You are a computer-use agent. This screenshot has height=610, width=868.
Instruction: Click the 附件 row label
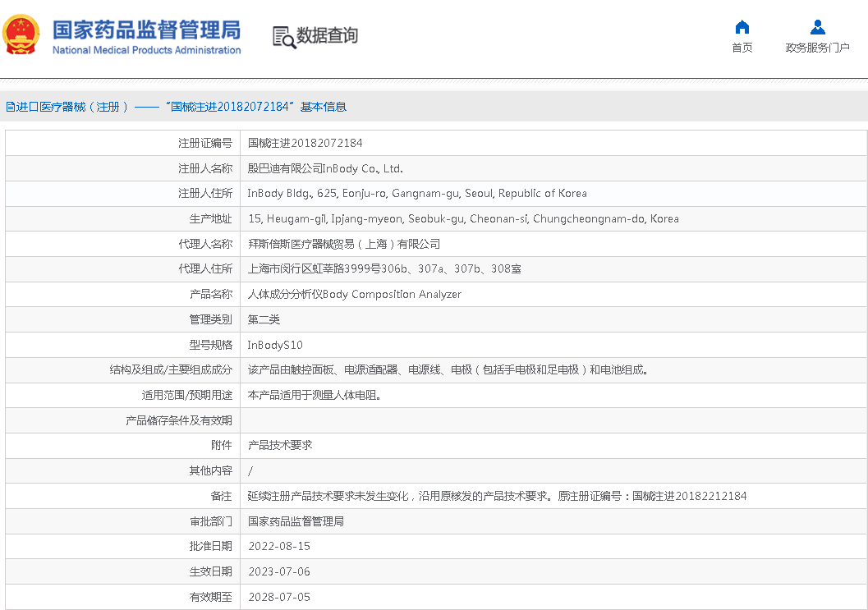coord(222,445)
